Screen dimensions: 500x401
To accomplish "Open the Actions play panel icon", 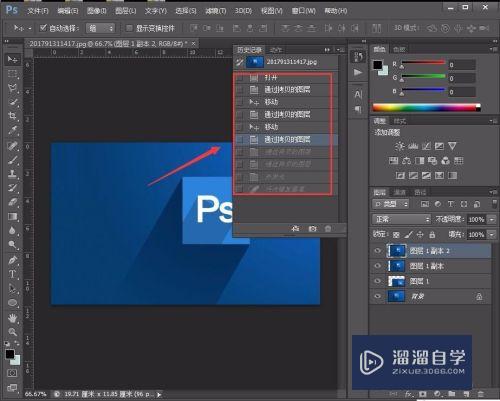I will [358, 72].
